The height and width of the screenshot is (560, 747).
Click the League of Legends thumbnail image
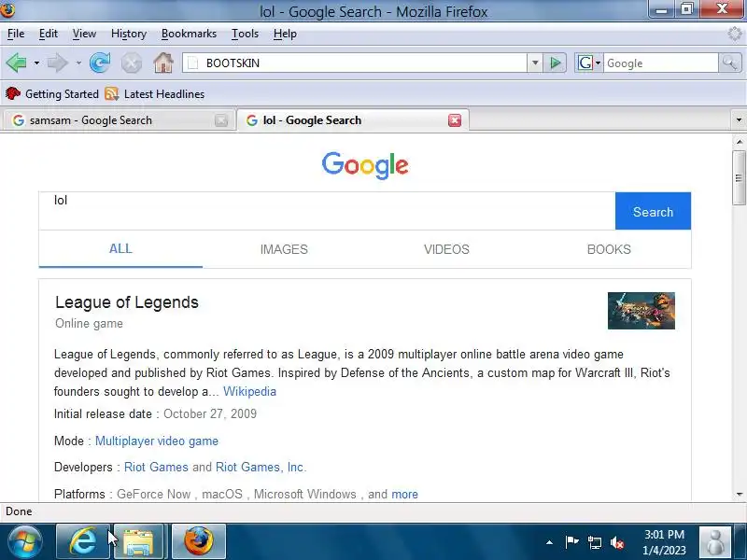click(641, 311)
